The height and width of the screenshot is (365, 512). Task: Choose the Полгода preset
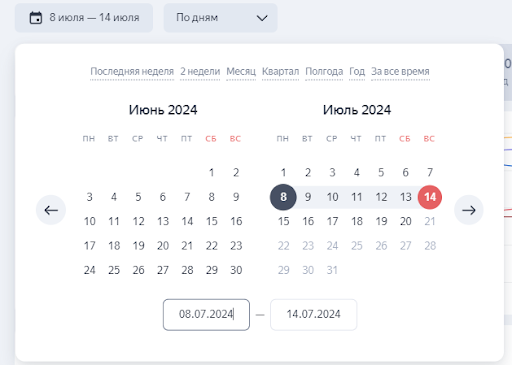coord(324,71)
